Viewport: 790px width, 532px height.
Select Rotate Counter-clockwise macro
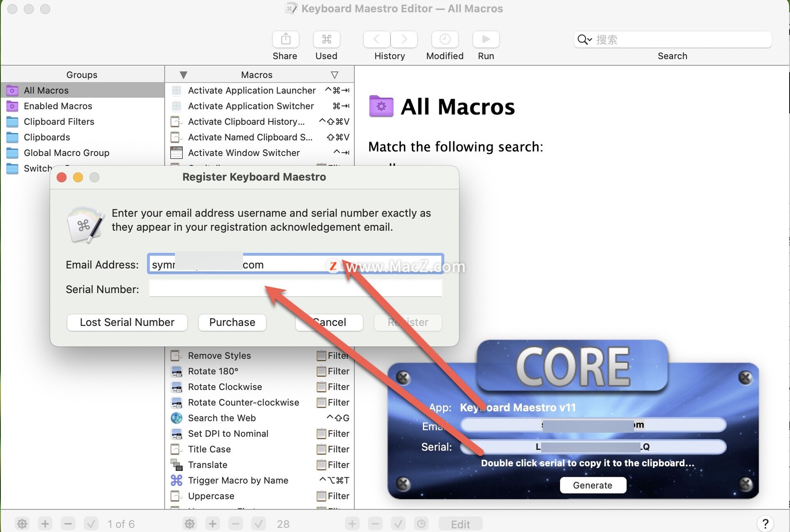(260, 402)
